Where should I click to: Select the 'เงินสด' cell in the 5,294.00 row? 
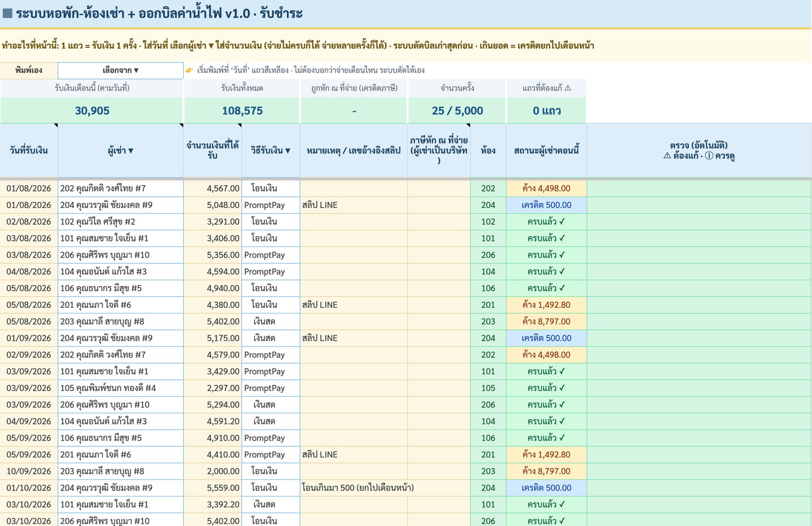click(270, 405)
